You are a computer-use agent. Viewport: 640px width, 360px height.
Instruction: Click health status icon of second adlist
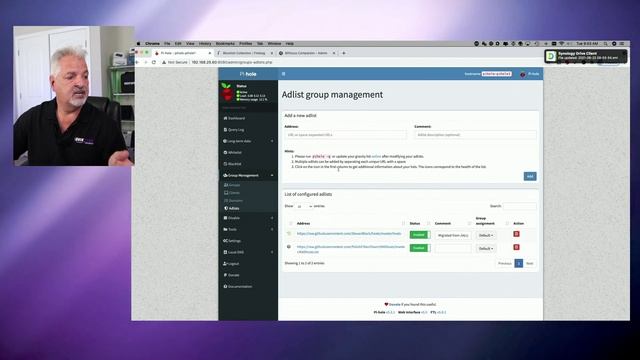289,247
